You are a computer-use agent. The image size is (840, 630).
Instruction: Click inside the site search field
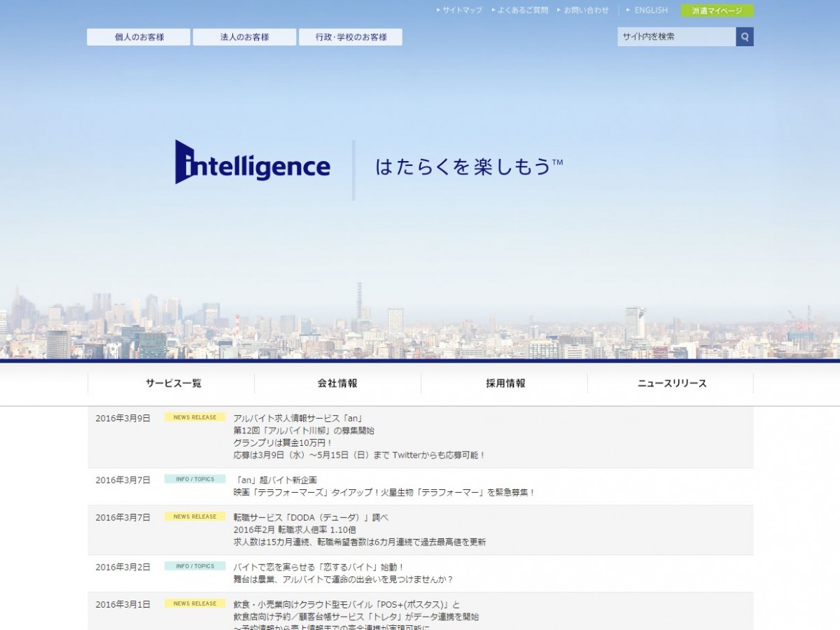(675, 37)
